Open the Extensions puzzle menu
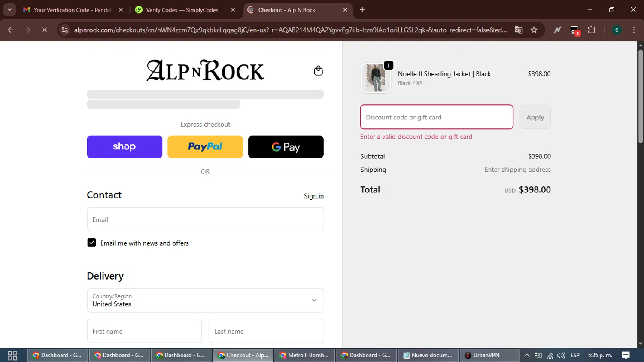This screenshot has height=362, width=644. (592, 30)
